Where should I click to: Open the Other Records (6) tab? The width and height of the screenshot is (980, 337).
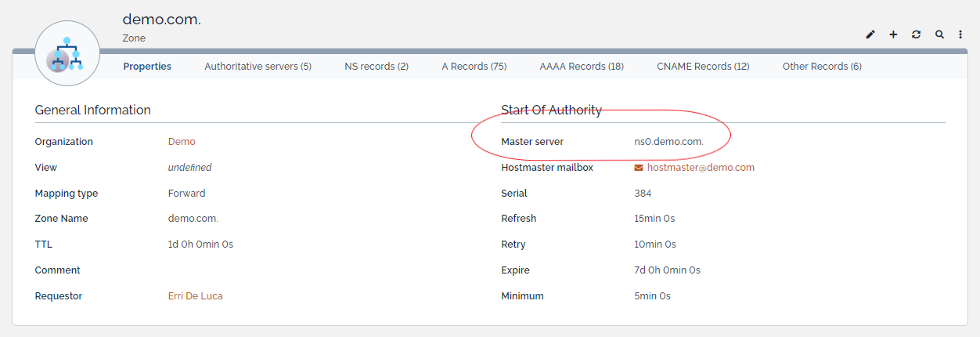click(822, 67)
